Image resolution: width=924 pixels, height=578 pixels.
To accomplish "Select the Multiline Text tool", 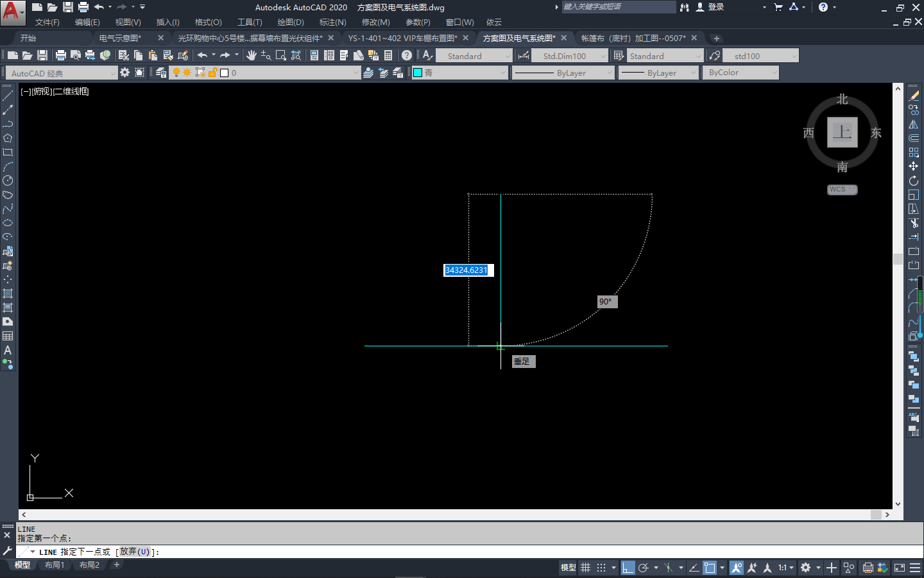I will (x=8, y=350).
